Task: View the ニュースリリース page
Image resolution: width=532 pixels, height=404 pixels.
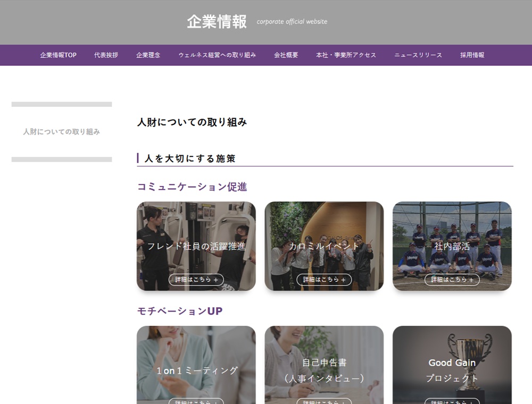Action: click(418, 55)
